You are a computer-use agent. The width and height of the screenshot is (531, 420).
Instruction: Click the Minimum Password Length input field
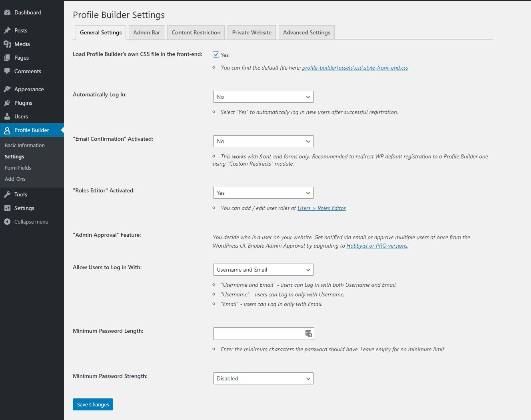pos(258,334)
